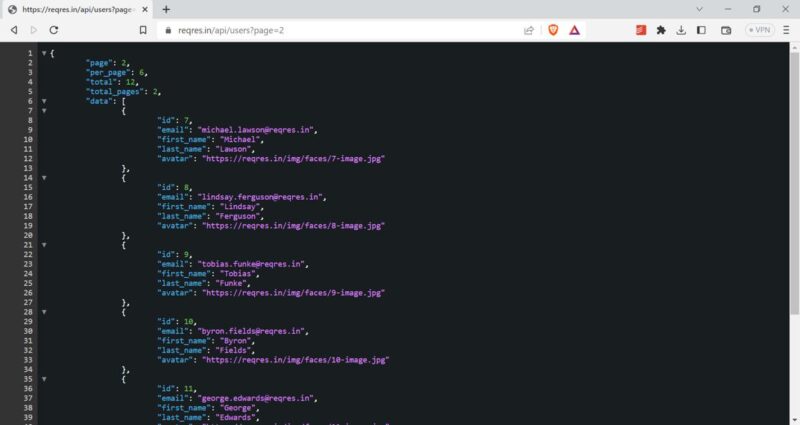Bookmark this page with the bookmark icon
This screenshot has height=425, width=800.
tap(143, 30)
